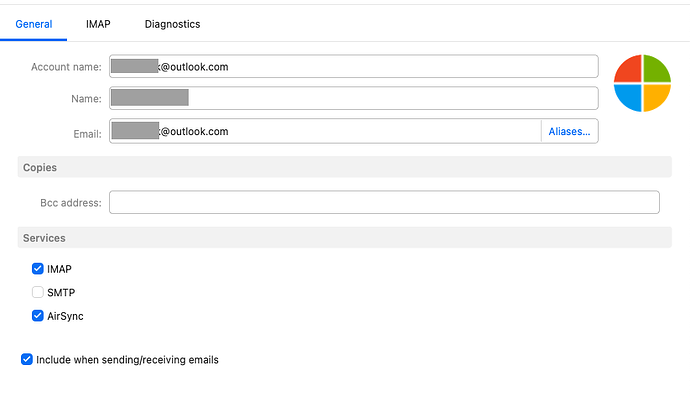Open the Diagnostics tab
Image resolution: width=690 pixels, height=396 pixels.
tap(172, 24)
